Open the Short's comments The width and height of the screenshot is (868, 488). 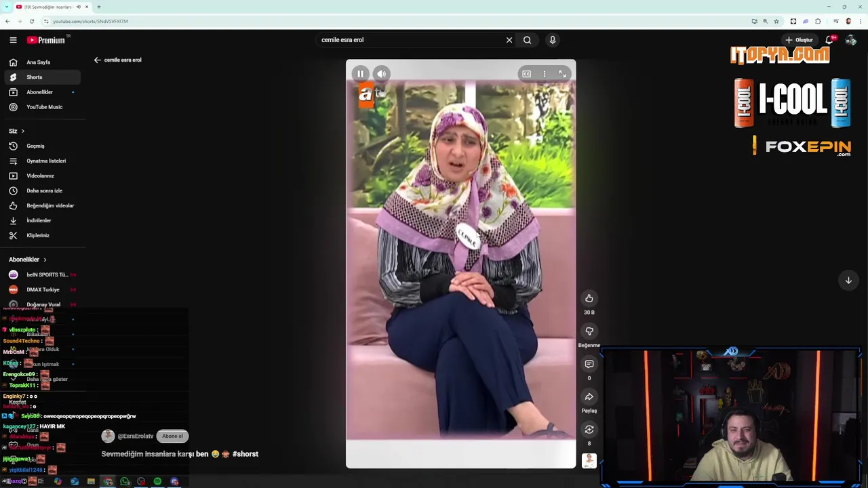pos(589,364)
